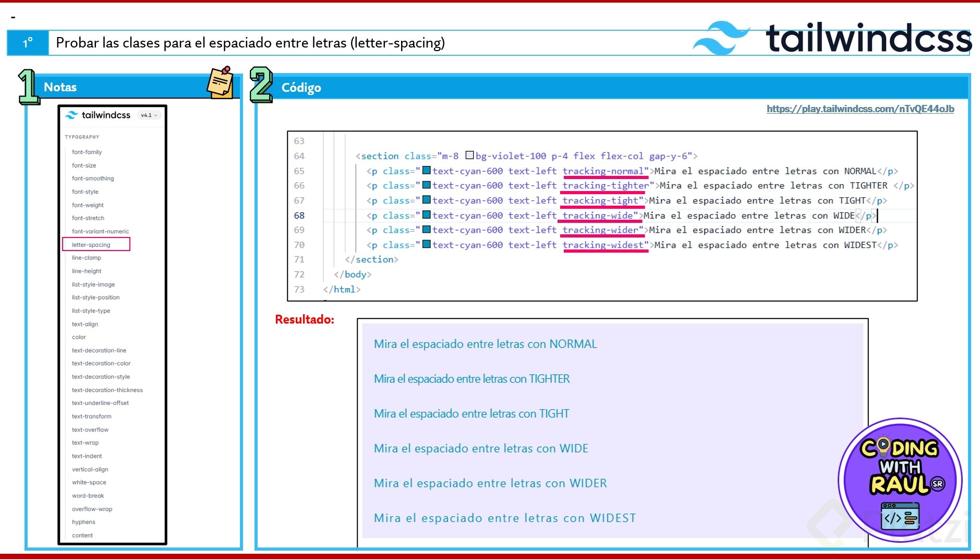980x559 pixels.
Task: Click the TYPOGRAPHY section heading
Action: tap(82, 137)
